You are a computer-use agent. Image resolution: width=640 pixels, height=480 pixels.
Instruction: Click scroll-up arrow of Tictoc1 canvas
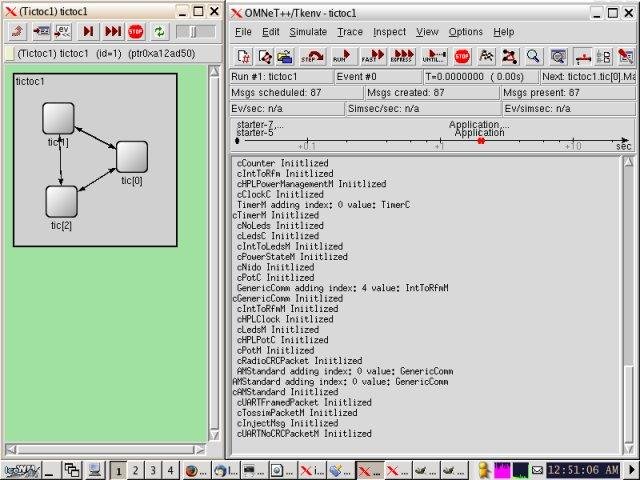[x=214, y=71]
